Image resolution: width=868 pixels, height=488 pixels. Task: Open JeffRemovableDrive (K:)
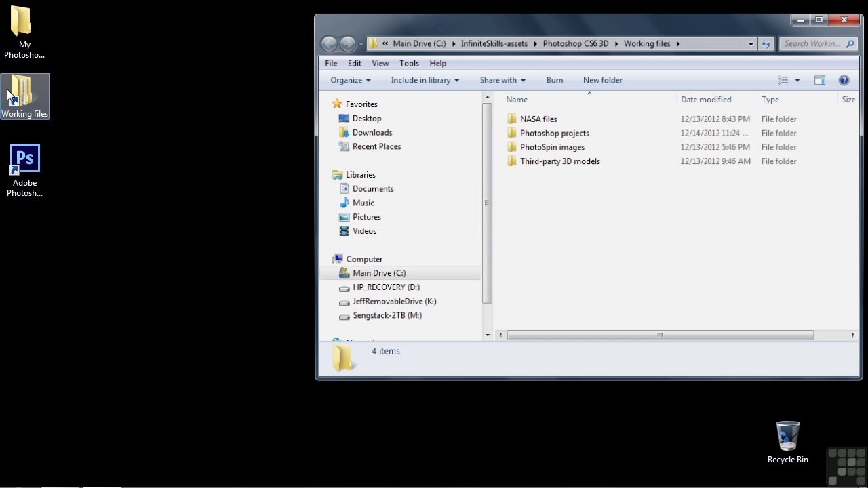(395, 302)
